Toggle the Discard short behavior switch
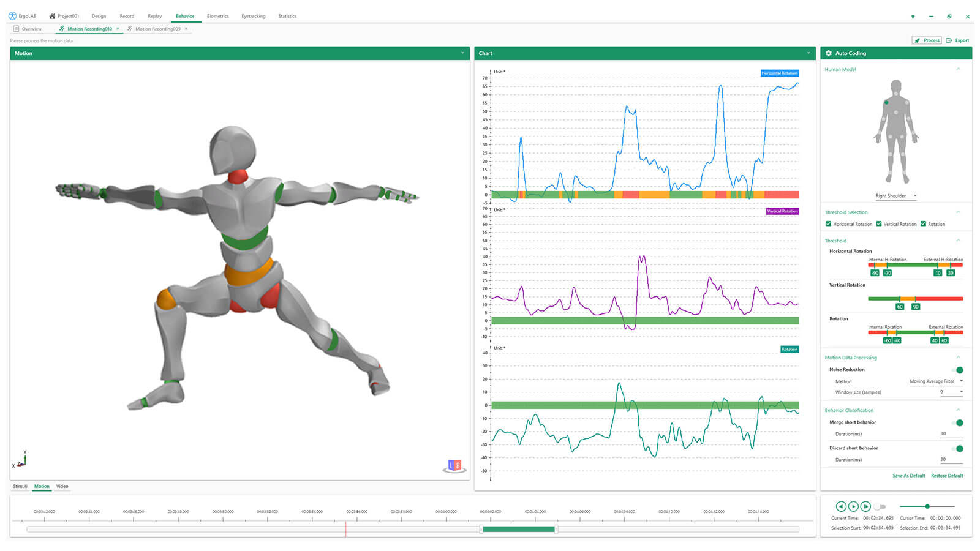Screen dimensions: 980x551 (957, 448)
